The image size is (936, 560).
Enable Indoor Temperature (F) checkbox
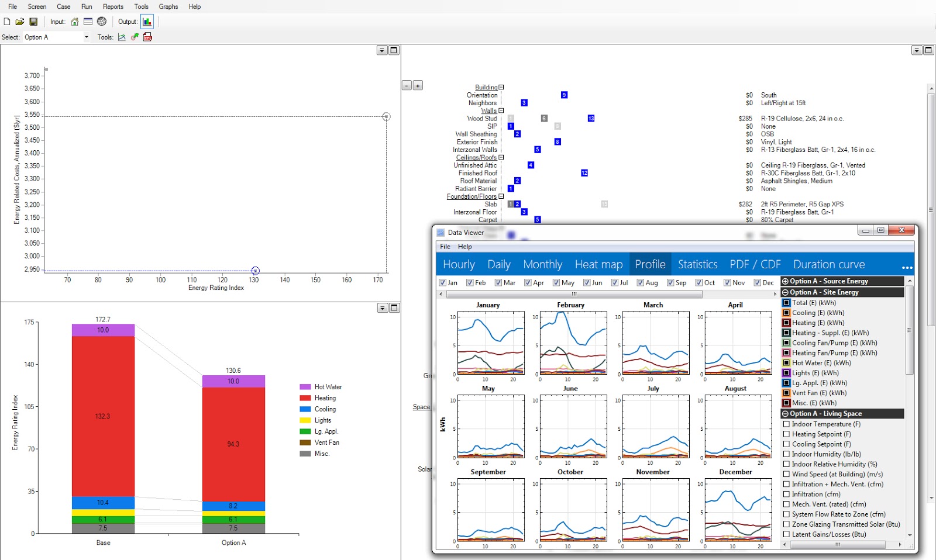[787, 424]
